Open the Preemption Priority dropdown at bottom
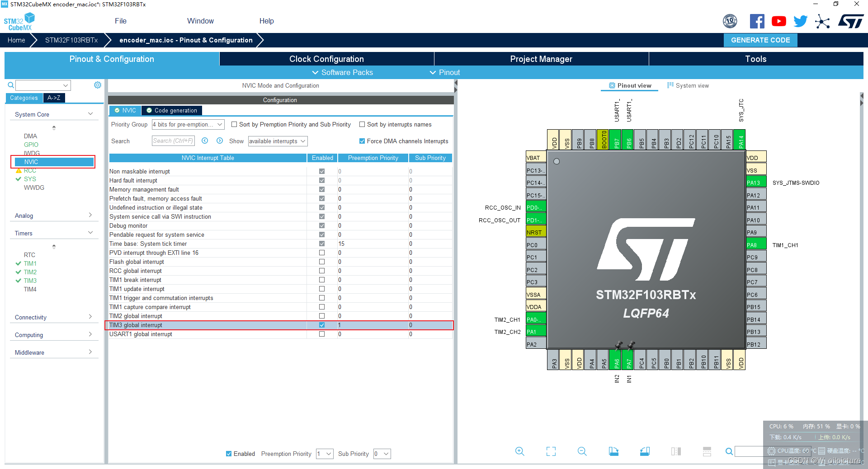Image resolution: width=868 pixels, height=469 pixels. (325, 454)
